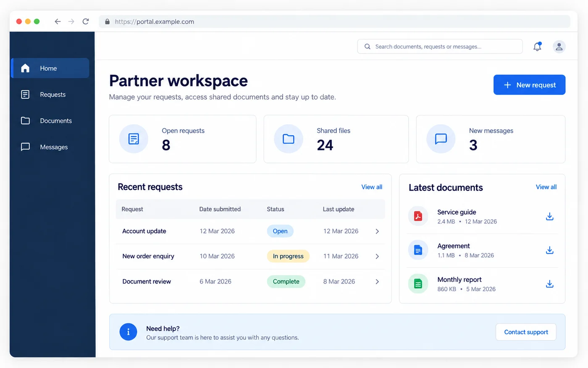Click the Request column header
The image size is (588, 368).
(132, 209)
